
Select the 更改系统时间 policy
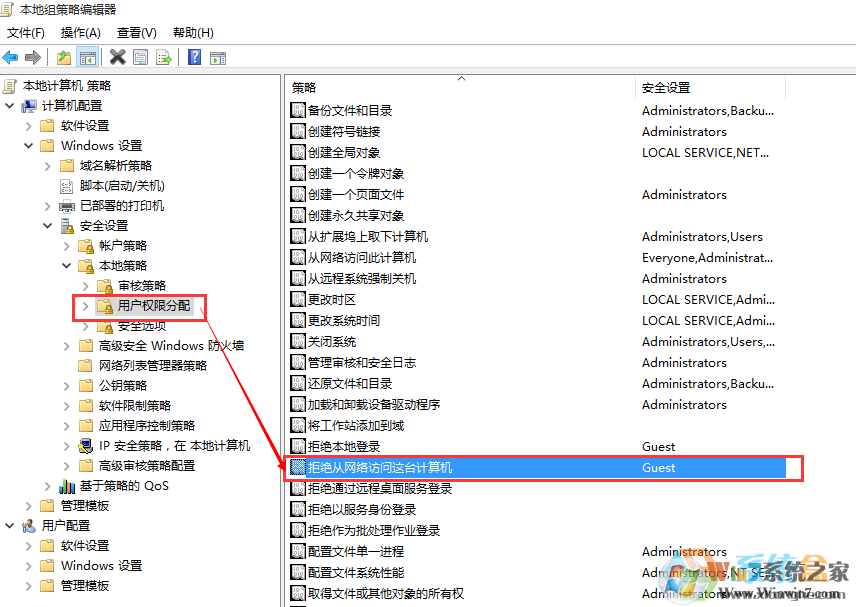(x=344, y=321)
